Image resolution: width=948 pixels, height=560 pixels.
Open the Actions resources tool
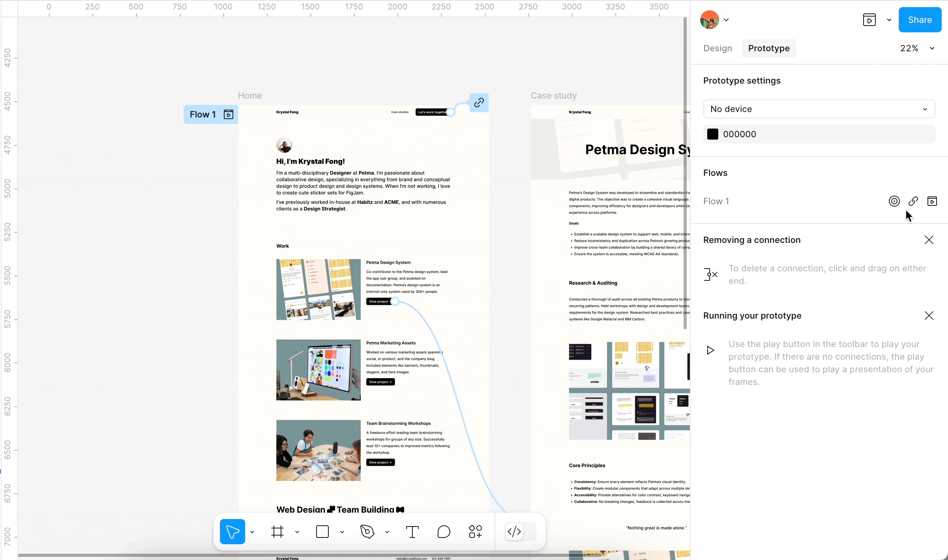(475, 532)
